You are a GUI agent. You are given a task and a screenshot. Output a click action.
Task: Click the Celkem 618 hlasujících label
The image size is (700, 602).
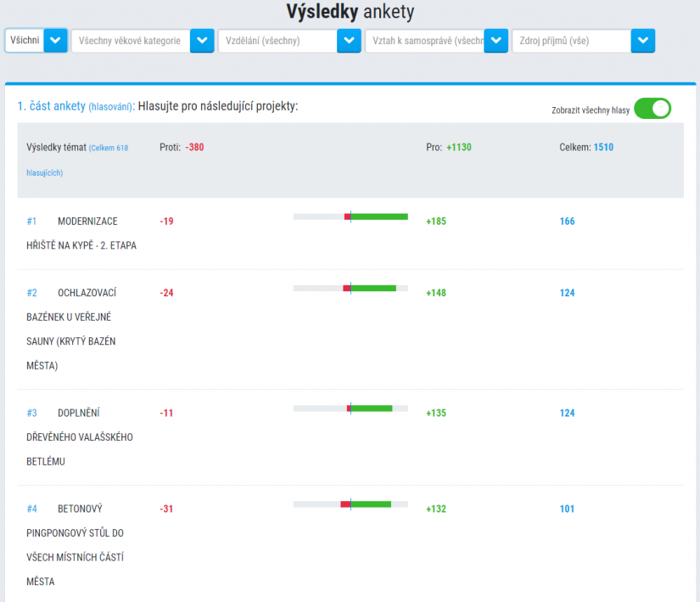77,160
